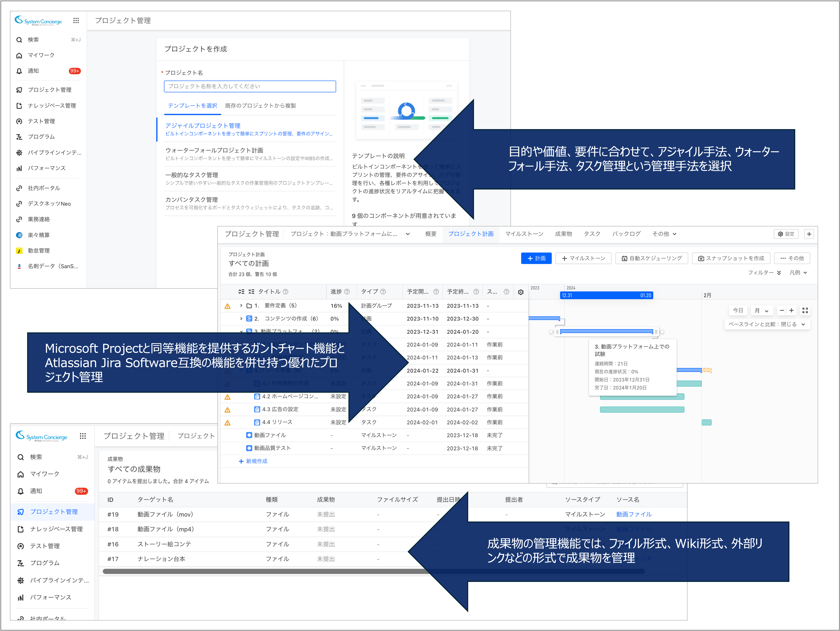Image resolution: width=840 pixels, height=631 pixels.
Task: Expand the 2. コンテンツの作成 row
Action: click(x=241, y=318)
